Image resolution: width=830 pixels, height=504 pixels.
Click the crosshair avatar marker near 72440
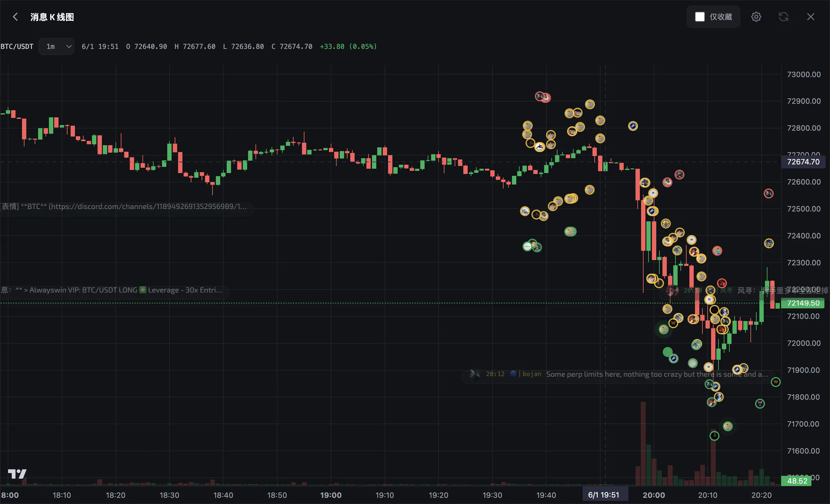point(666,223)
